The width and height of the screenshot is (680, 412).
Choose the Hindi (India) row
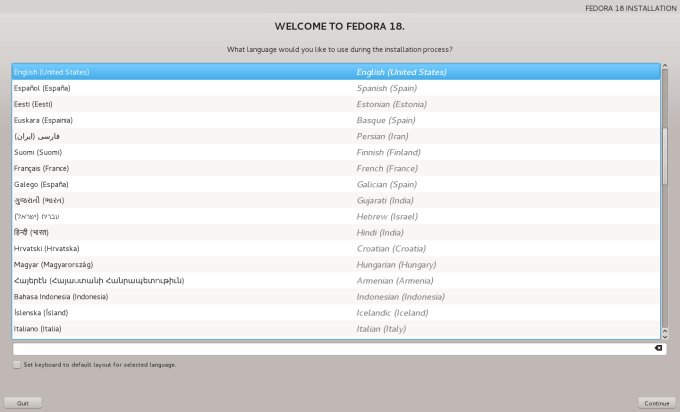(336, 232)
